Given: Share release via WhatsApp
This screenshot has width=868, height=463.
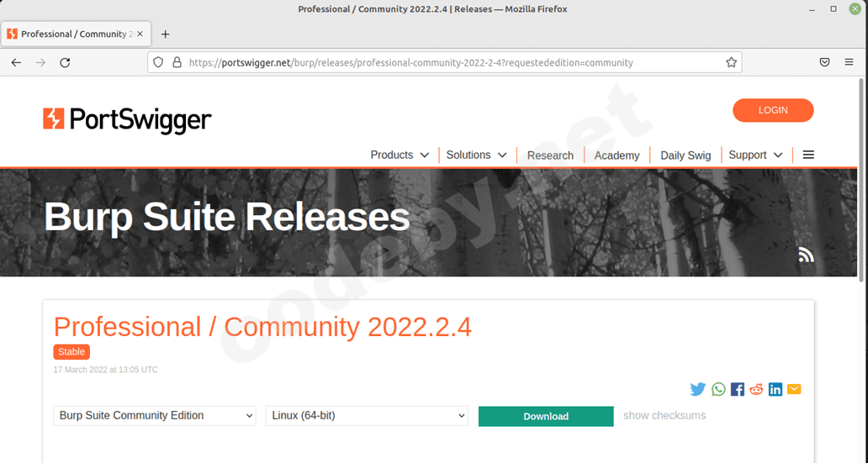Looking at the screenshot, I should click(x=718, y=389).
